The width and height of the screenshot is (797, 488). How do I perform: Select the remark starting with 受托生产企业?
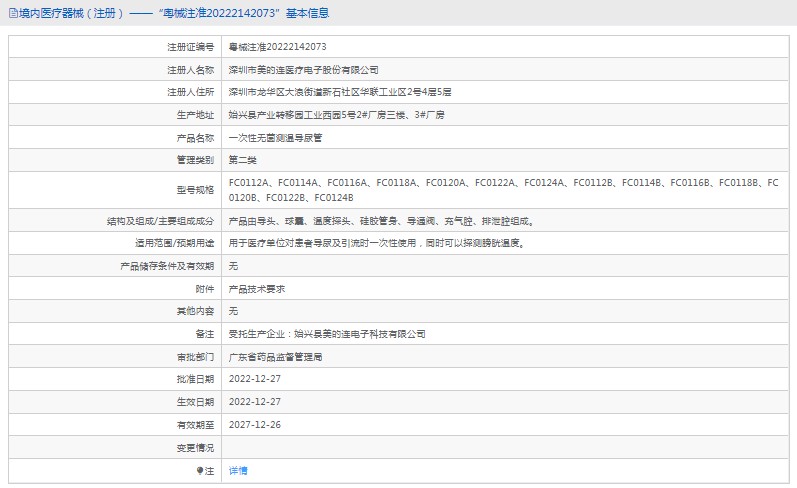[327, 334]
